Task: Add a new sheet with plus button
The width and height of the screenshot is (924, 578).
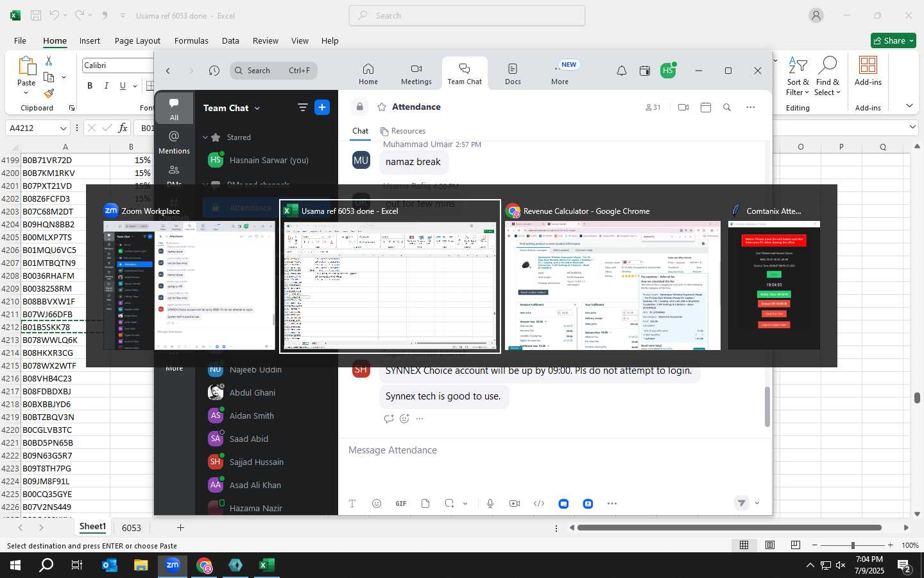Action: pos(181,528)
